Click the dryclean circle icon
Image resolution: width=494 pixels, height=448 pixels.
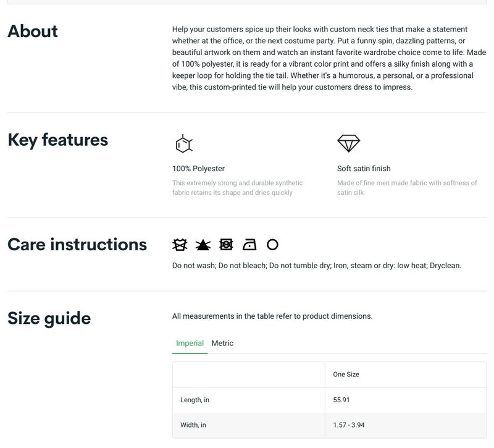click(x=272, y=245)
